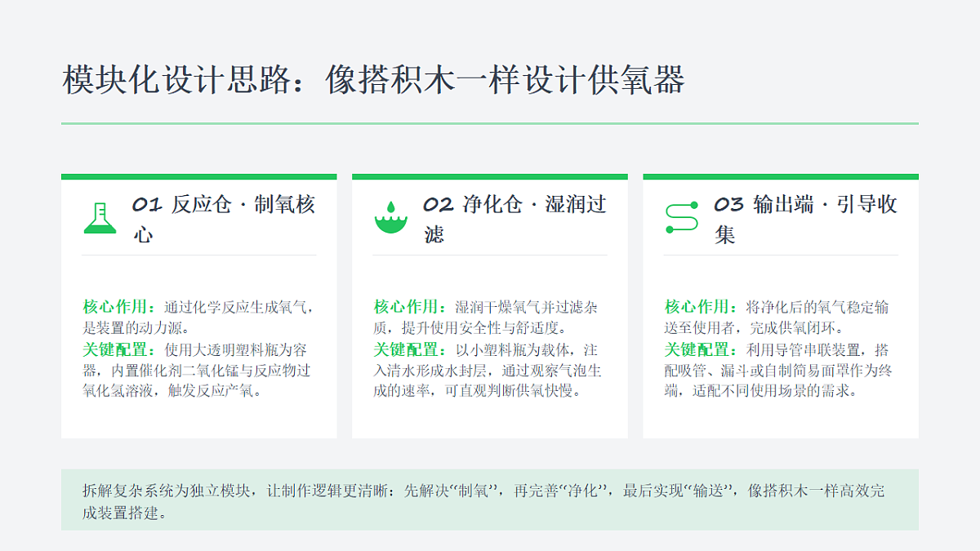This screenshot has width=980, height=551.
Task: Click 关键配置 label in the 净化仓 card
Action: 410,349
